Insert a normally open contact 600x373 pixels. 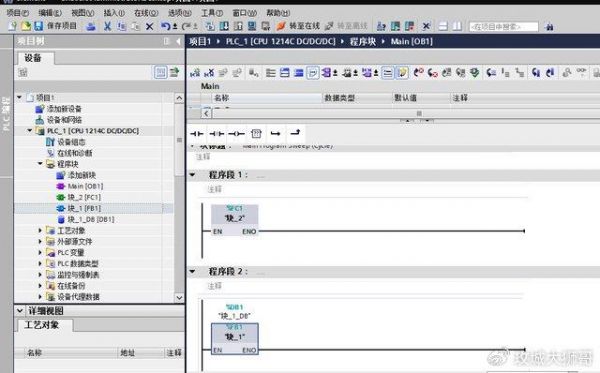pos(197,134)
